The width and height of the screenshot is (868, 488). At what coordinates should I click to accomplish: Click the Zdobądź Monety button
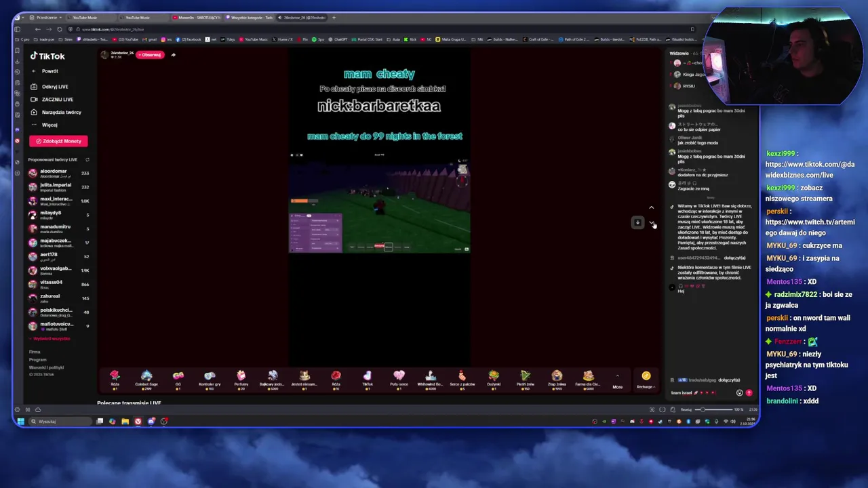point(58,141)
